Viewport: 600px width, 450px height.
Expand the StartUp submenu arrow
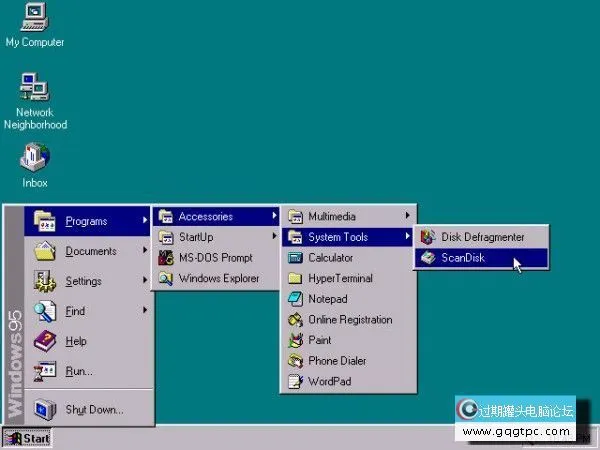click(x=274, y=237)
